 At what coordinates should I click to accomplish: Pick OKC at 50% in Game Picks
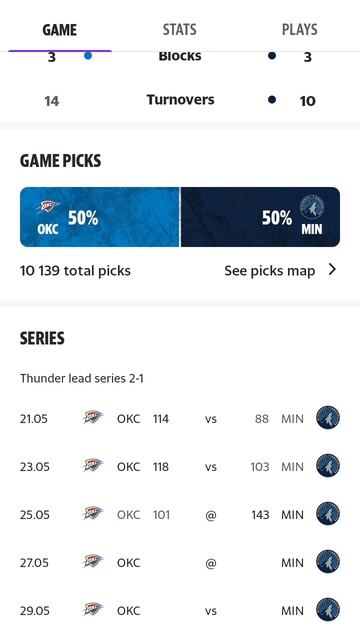pos(100,217)
